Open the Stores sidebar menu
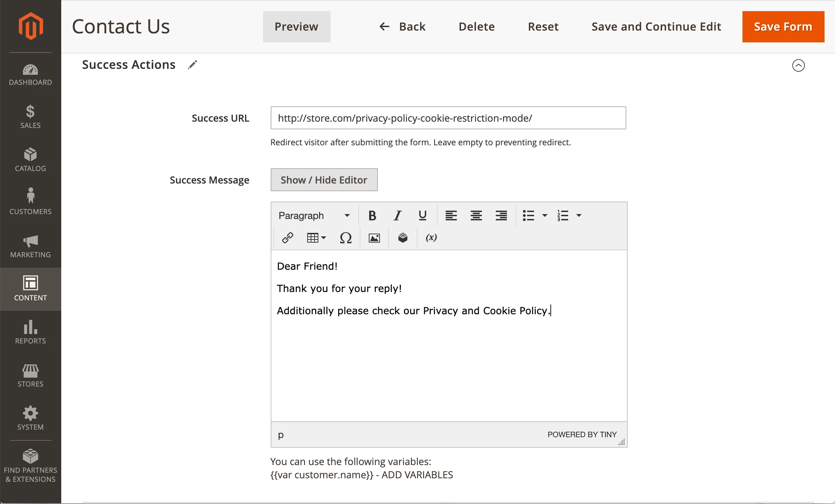 click(31, 375)
